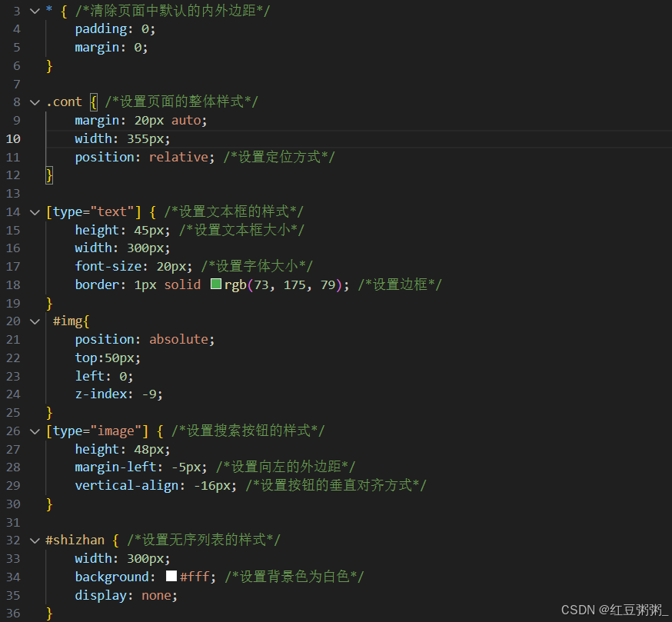Click the "absolute" position value
The height and width of the screenshot is (622, 672).
click(178, 340)
